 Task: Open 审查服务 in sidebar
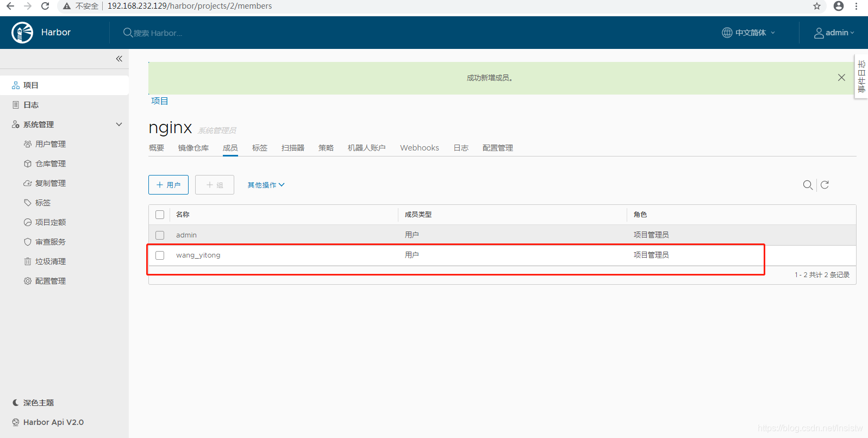50,242
